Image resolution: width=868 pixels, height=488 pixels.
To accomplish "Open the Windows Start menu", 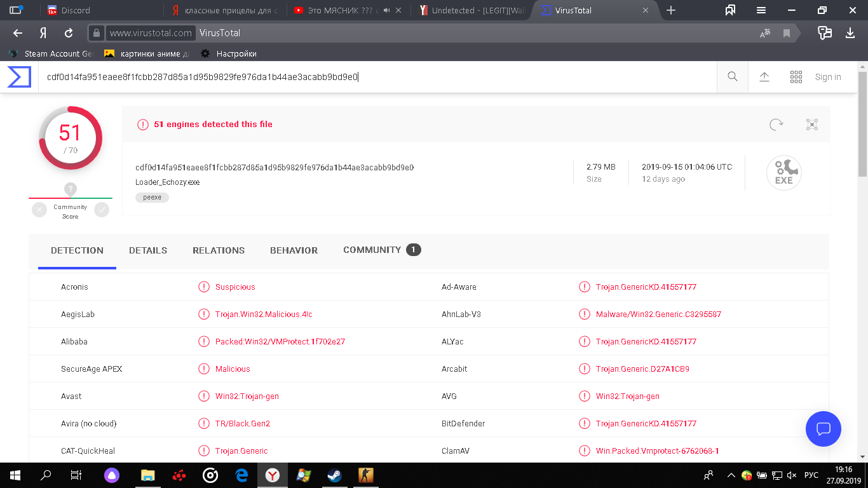I will [x=15, y=475].
